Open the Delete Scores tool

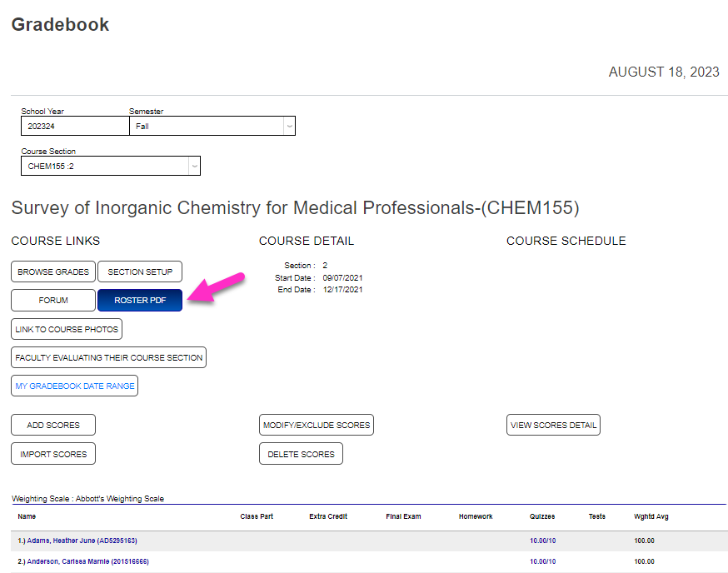pos(301,453)
